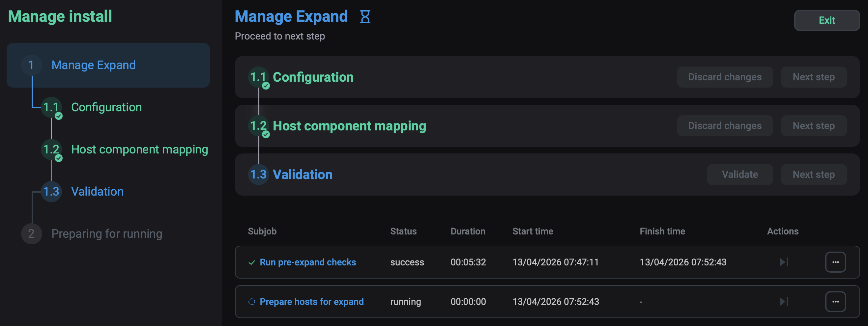The height and width of the screenshot is (326, 868).
Task: Open more actions for Prepare hosts for expand
Action: pos(835,301)
